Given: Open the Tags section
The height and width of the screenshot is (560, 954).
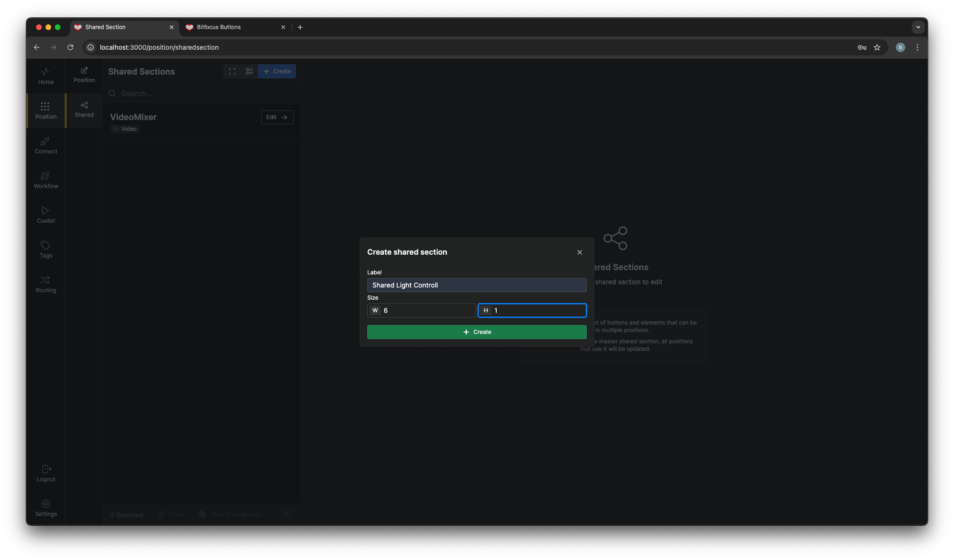Looking at the screenshot, I should pos(45,250).
